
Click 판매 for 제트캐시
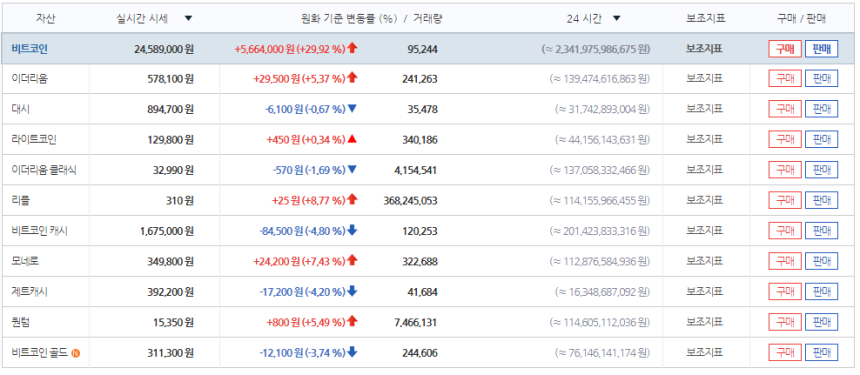[x=822, y=292]
